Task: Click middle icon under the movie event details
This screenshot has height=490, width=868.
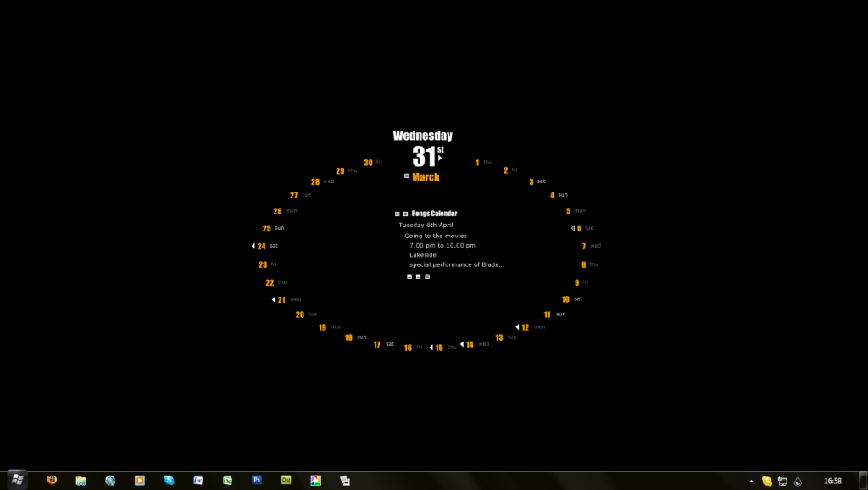Action: (419, 277)
